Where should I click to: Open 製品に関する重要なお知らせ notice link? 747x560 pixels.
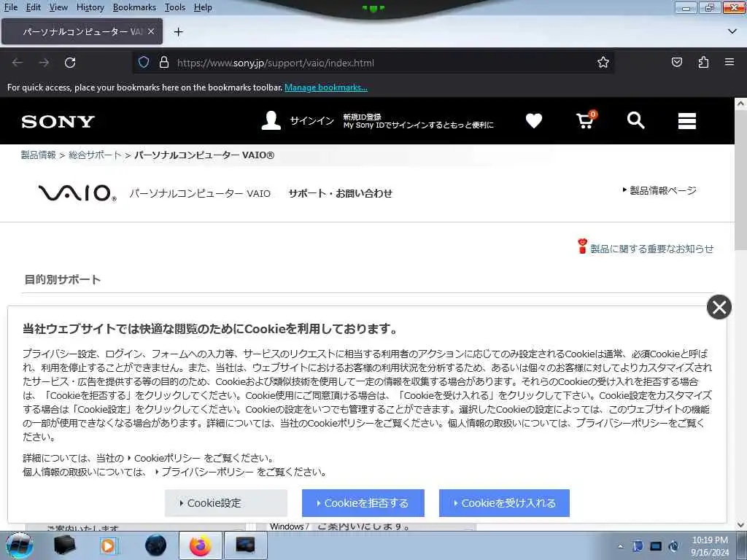click(651, 249)
